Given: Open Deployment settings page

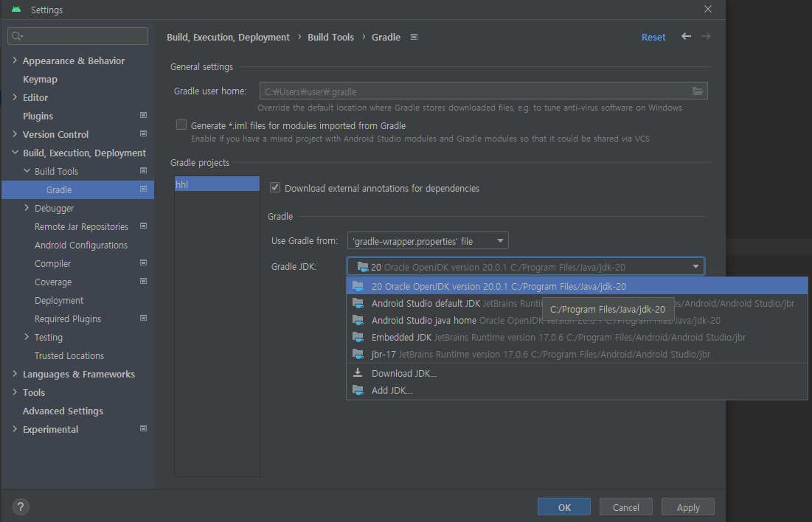Looking at the screenshot, I should (x=59, y=300).
